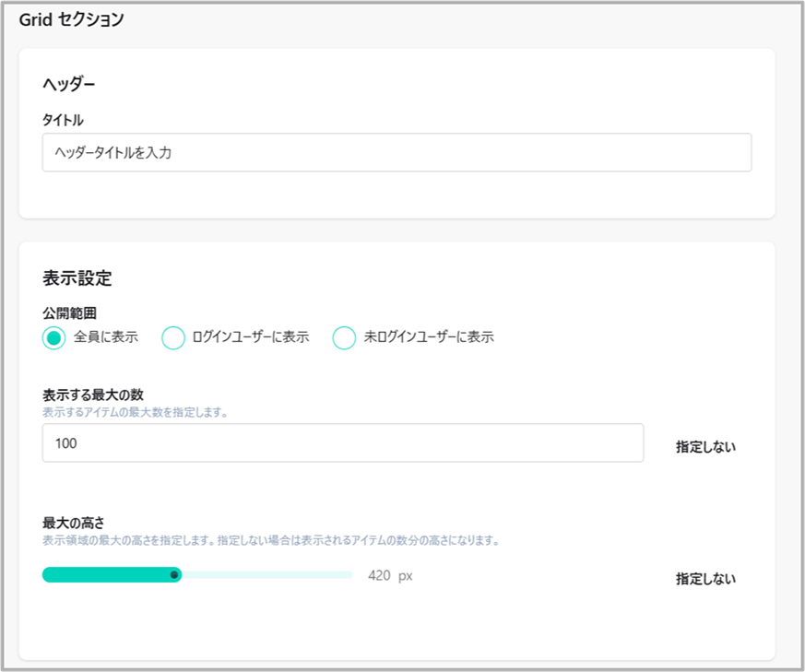Click the unfilled part of height slider track
805x672 pixels.
tap(267, 574)
